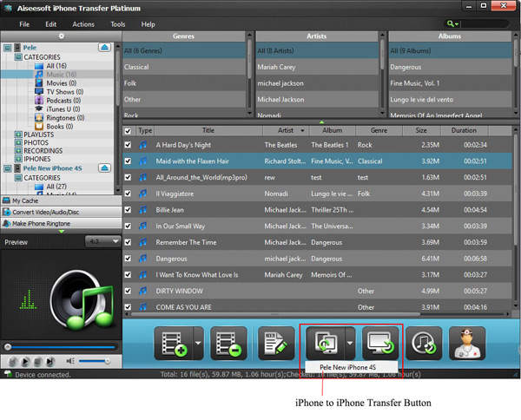Filter by Mariah Carey artist
Viewport: 521px width, 420px height.
tap(317, 67)
